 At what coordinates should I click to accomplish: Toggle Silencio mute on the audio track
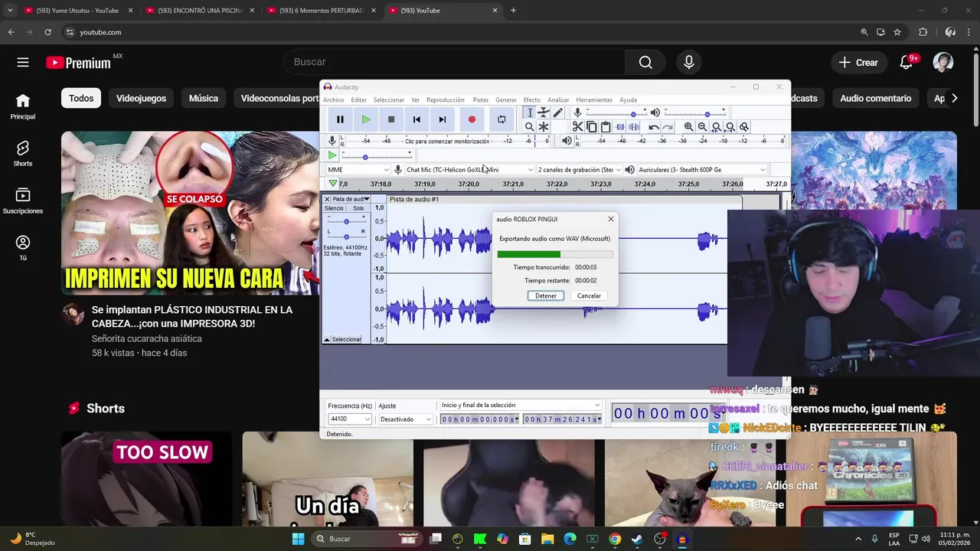point(334,208)
